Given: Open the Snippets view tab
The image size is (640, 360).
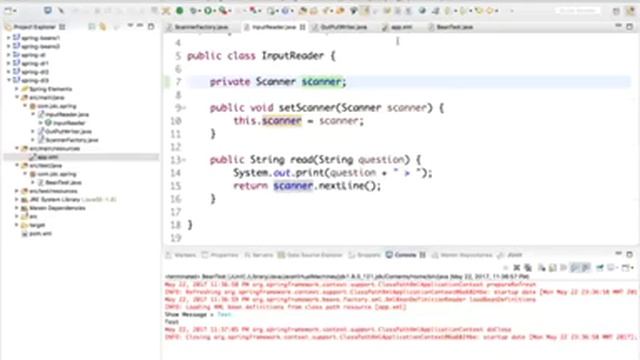Looking at the screenshot, I should click(364, 255).
